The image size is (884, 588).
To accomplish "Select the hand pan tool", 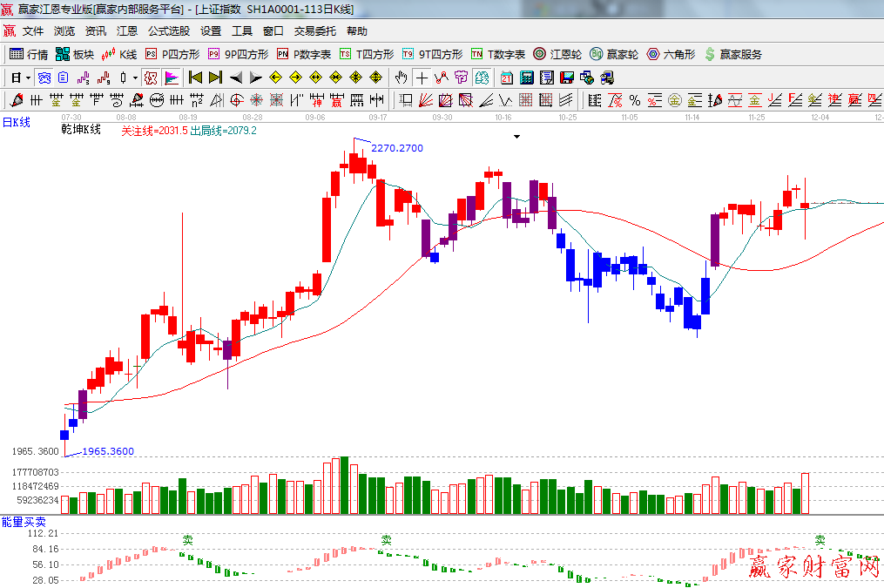I will click(401, 78).
